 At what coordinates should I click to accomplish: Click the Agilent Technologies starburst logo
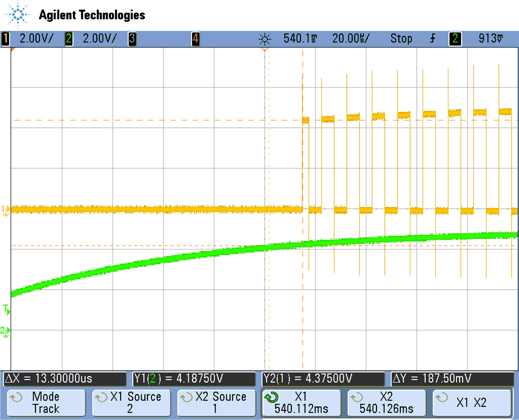coord(18,15)
